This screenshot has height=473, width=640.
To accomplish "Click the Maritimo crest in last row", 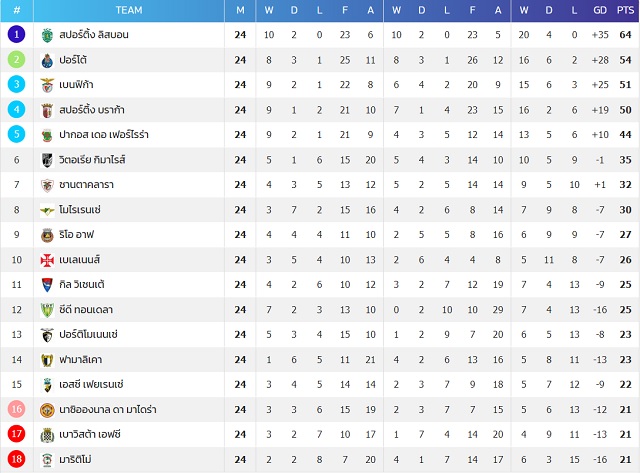I will (47, 460).
